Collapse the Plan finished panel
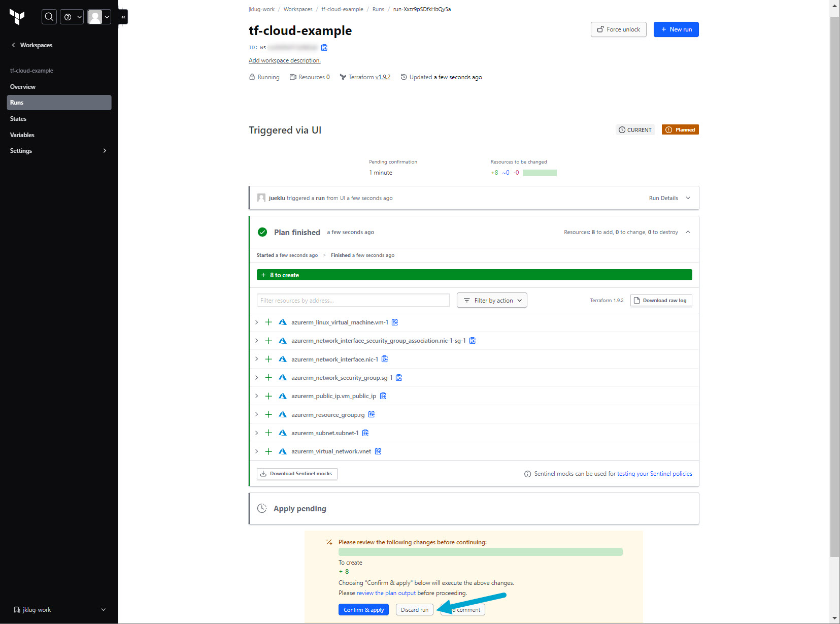This screenshot has height=624, width=840. pos(688,232)
